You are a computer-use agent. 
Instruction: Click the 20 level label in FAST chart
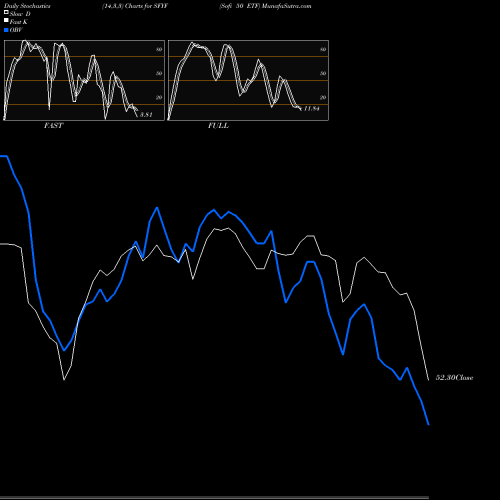[159, 97]
